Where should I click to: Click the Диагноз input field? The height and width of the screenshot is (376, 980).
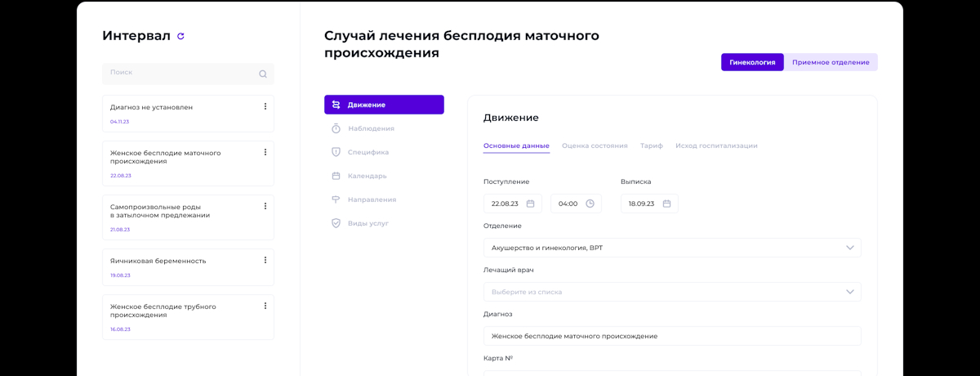672,336
